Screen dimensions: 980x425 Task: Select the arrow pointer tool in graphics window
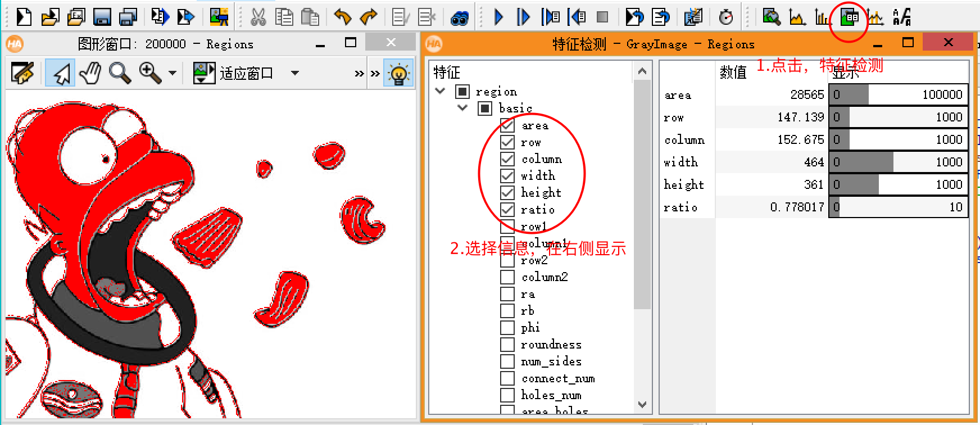[60, 73]
